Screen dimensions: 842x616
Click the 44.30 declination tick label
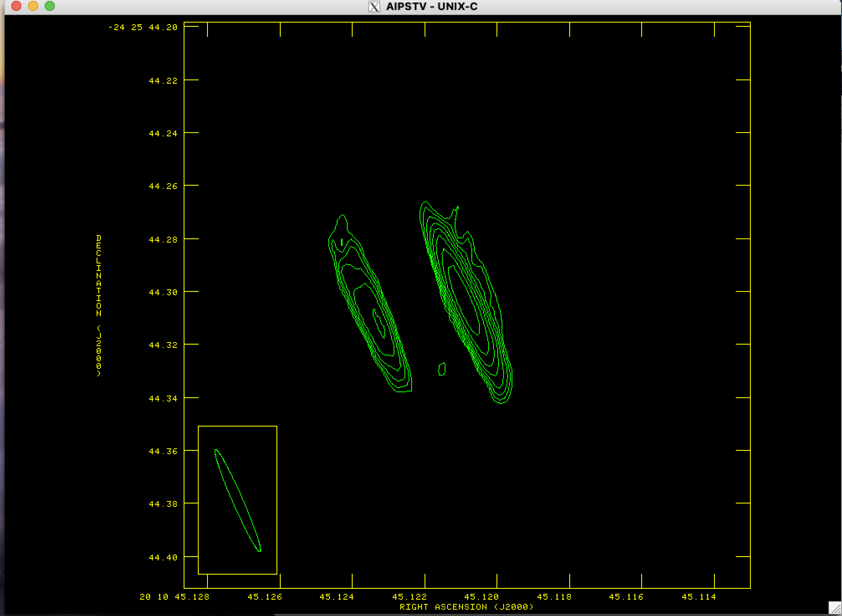(163, 292)
